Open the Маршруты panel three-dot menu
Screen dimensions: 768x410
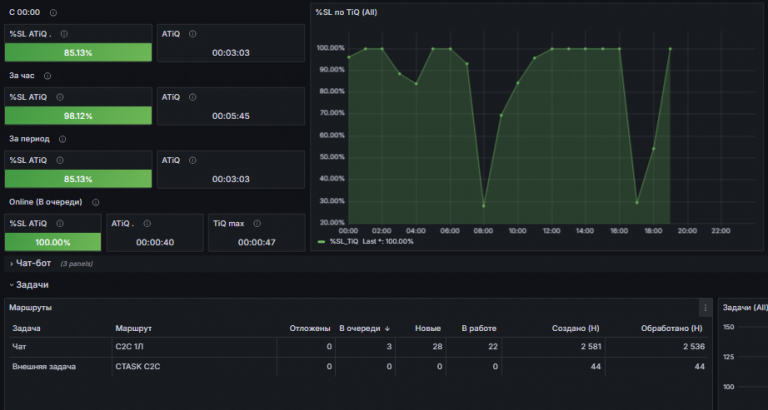[x=705, y=308]
